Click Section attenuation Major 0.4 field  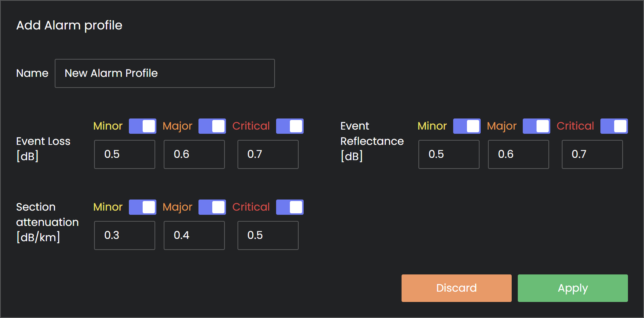(x=194, y=235)
